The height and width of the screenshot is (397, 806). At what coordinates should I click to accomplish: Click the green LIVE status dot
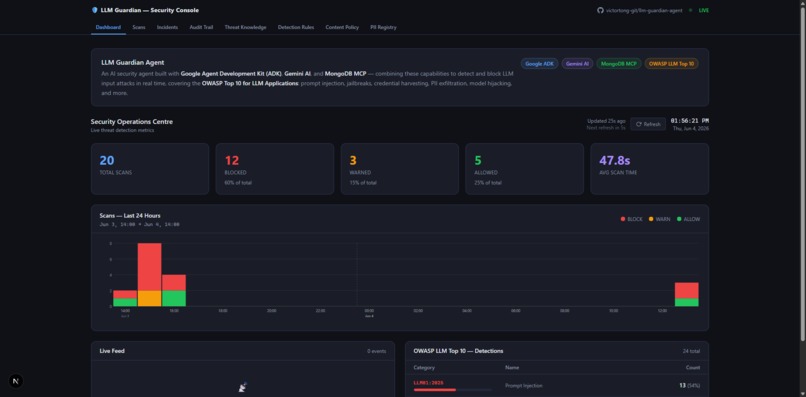pos(690,10)
